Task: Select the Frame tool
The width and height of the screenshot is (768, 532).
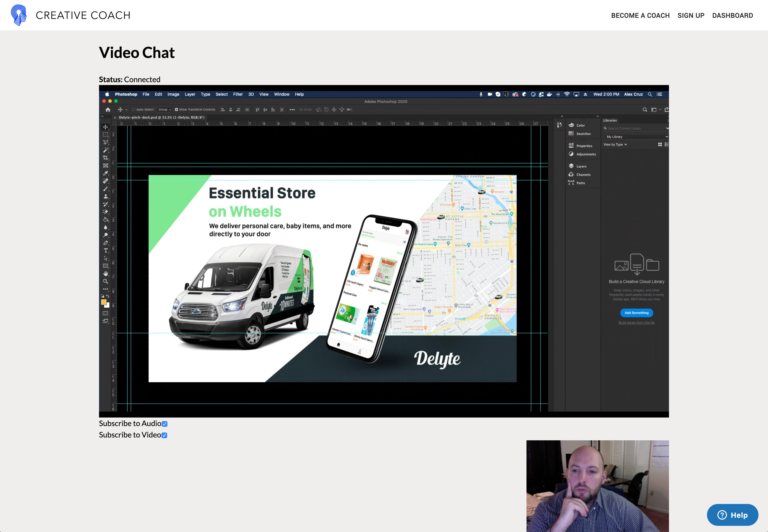Action: click(x=105, y=166)
